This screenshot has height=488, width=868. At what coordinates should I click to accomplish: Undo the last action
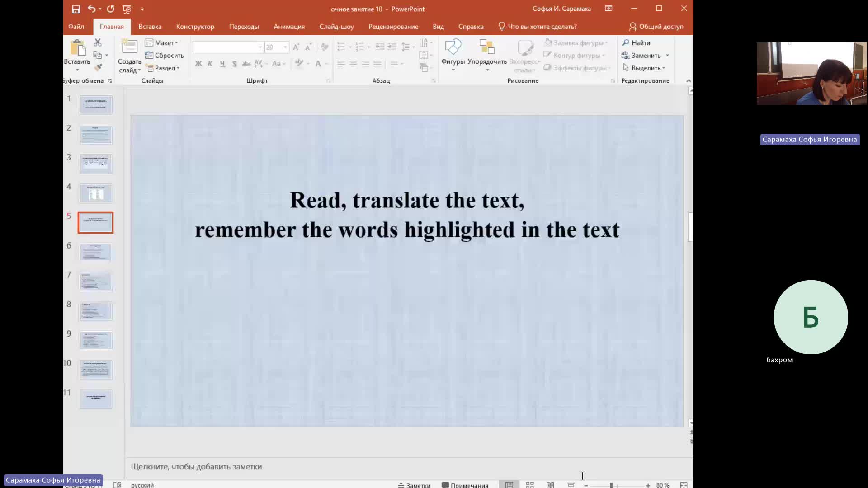click(x=92, y=9)
